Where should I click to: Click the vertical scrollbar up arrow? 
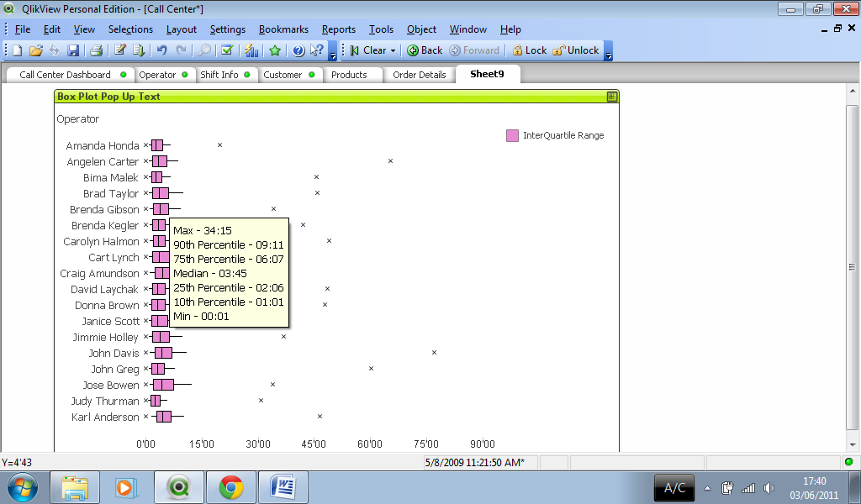click(x=853, y=91)
